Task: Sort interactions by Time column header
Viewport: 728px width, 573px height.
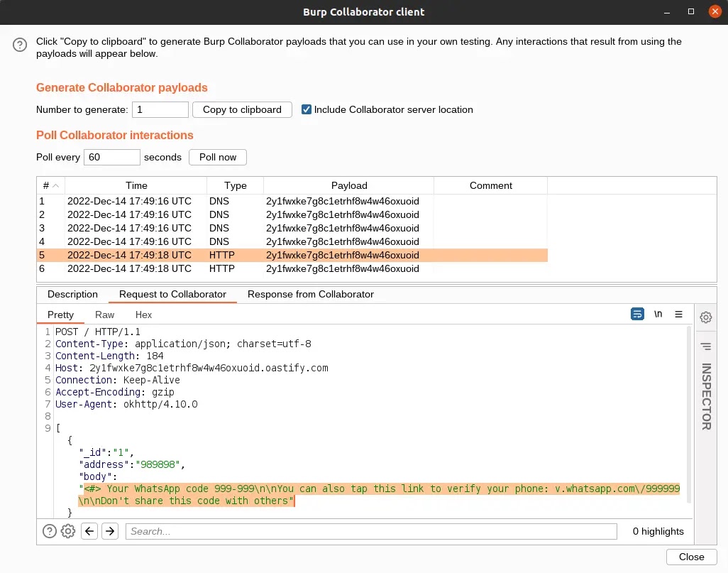Action: (x=136, y=185)
